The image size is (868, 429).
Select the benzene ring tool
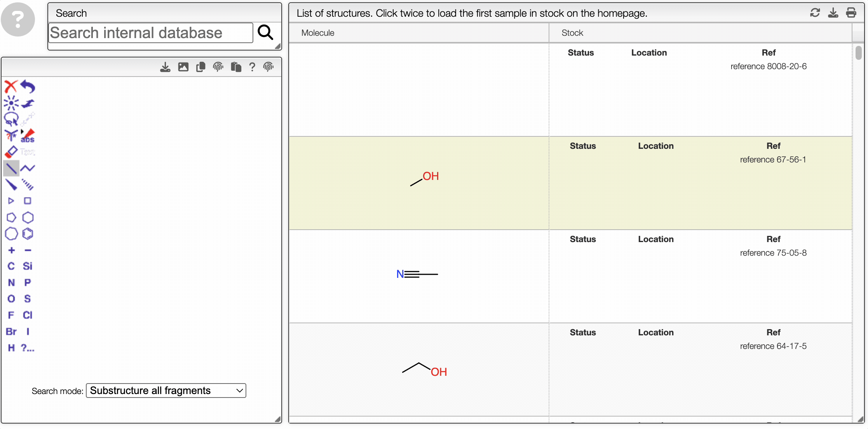point(28,234)
